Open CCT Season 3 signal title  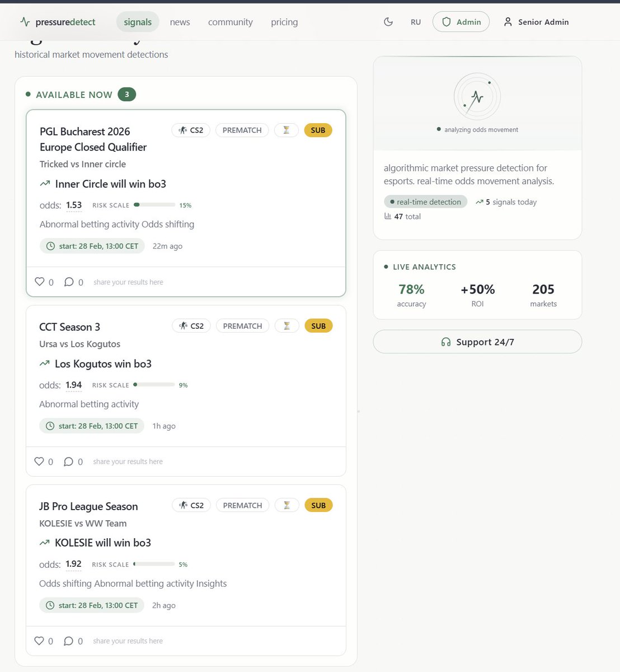click(x=69, y=327)
